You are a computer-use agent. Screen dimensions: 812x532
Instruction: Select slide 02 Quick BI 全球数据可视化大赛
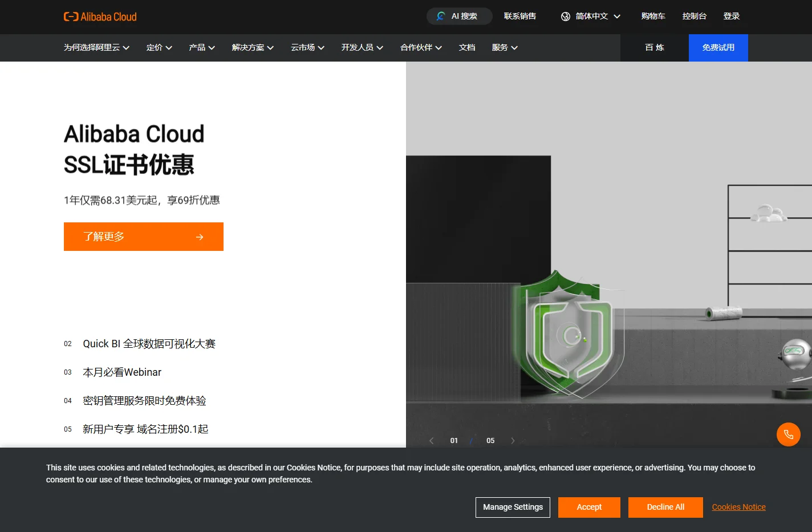point(140,344)
